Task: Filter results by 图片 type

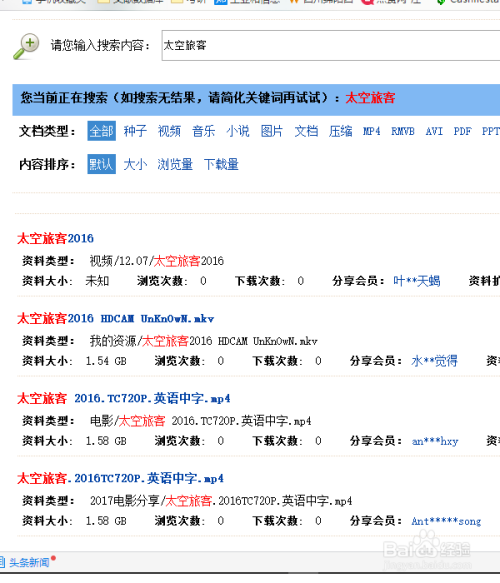Action: pyautogui.click(x=272, y=131)
